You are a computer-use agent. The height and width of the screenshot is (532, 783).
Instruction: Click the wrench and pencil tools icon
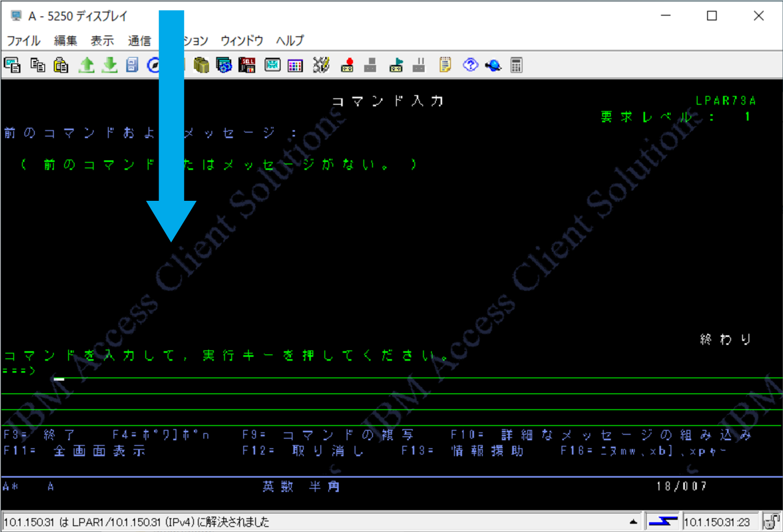coord(321,65)
